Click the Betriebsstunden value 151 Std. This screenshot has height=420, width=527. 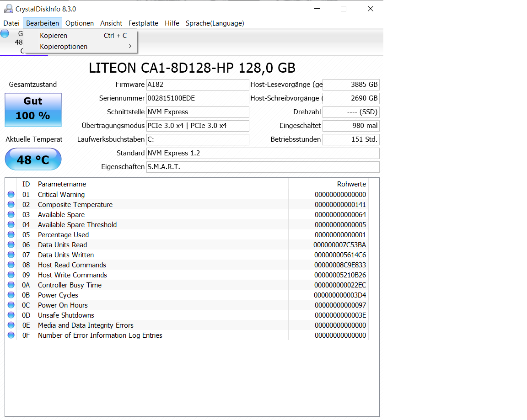click(351, 139)
